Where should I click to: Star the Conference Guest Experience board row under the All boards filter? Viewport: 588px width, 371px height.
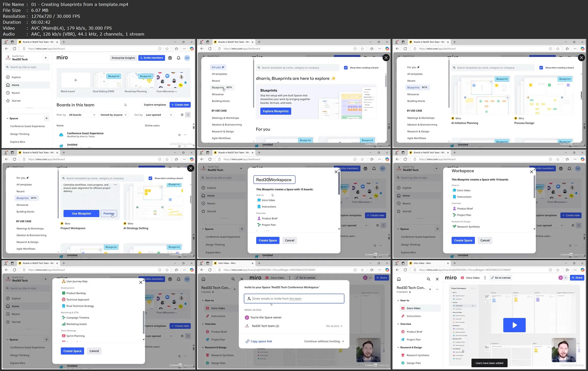coord(179,135)
